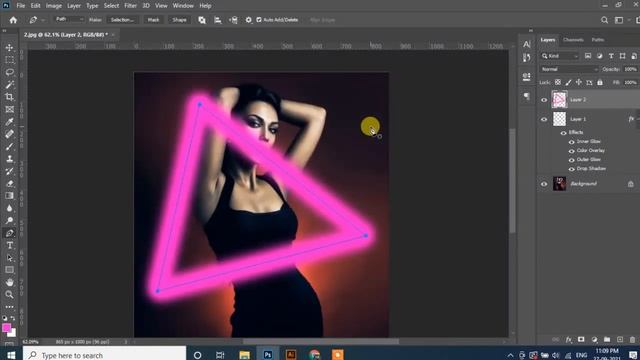Select the Brush tool
Image resolution: width=640 pixels, height=360 pixels.
coord(9,147)
